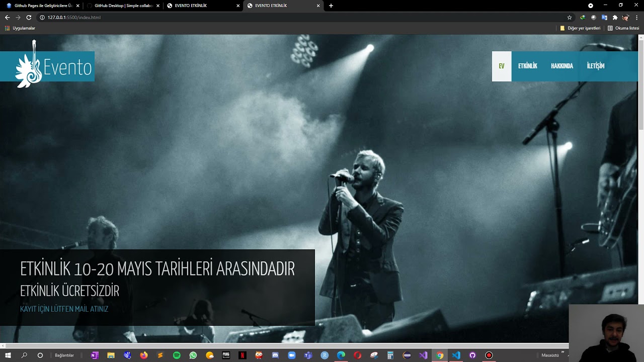The image size is (644, 362).
Task: Open the Extensions puzzle icon
Action: [x=615, y=17]
